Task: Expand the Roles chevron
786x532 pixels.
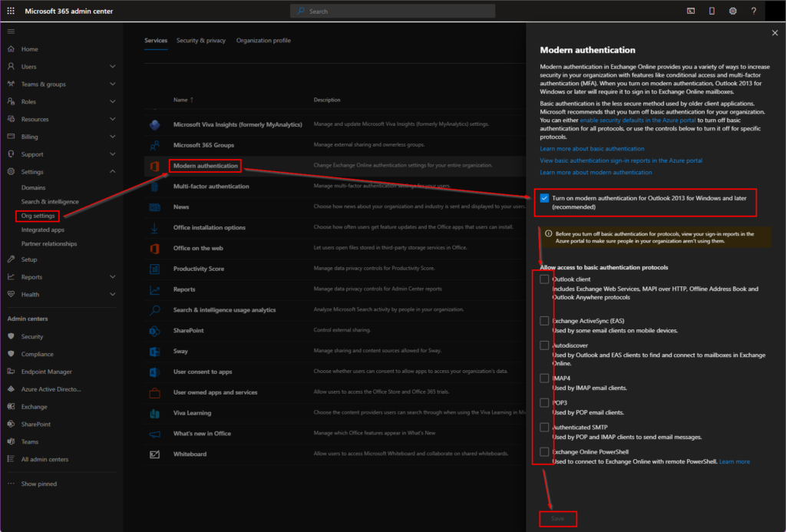Action: (112, 101)
